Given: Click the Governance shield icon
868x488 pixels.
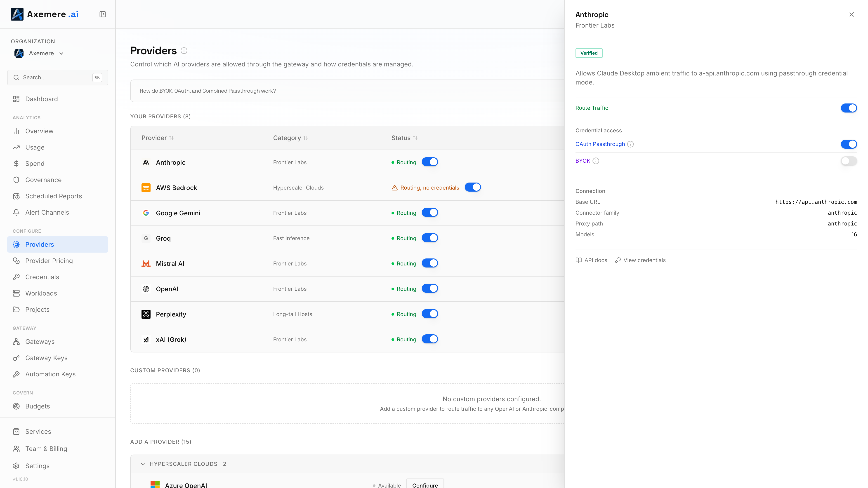Looking at the screenshot, I should click(16, 180).
